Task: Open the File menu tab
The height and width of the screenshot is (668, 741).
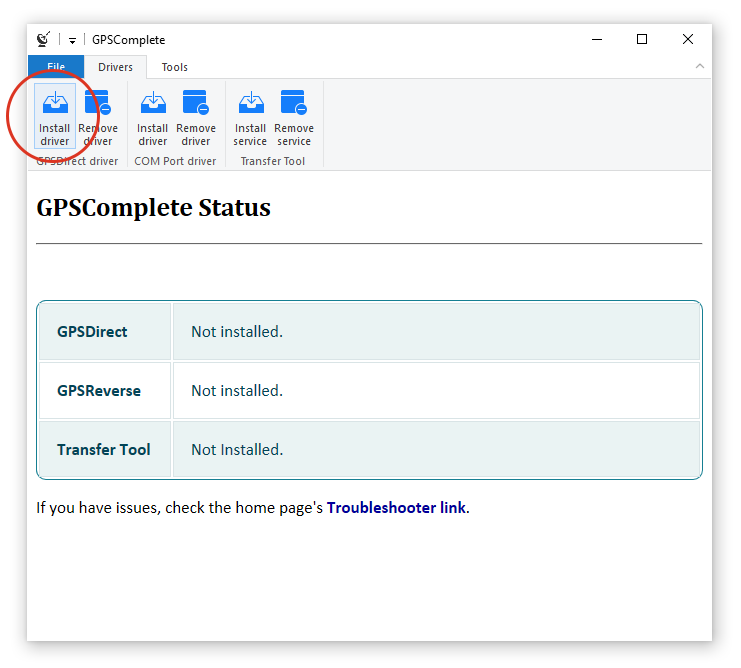Action: pos(56,67)
